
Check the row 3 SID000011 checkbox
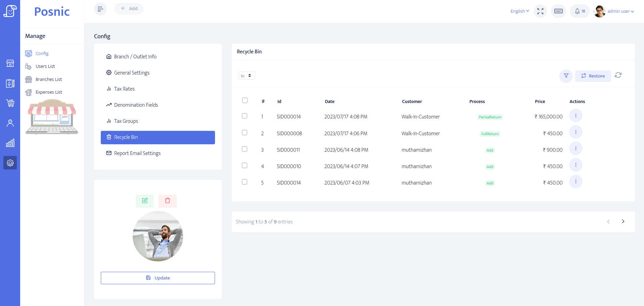[x=245, y=149]
